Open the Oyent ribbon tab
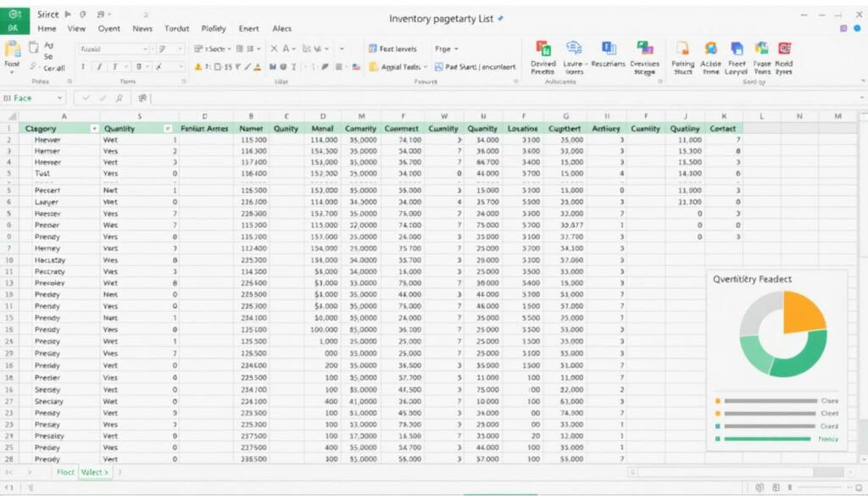868x496 pixels. coord(108,28)
